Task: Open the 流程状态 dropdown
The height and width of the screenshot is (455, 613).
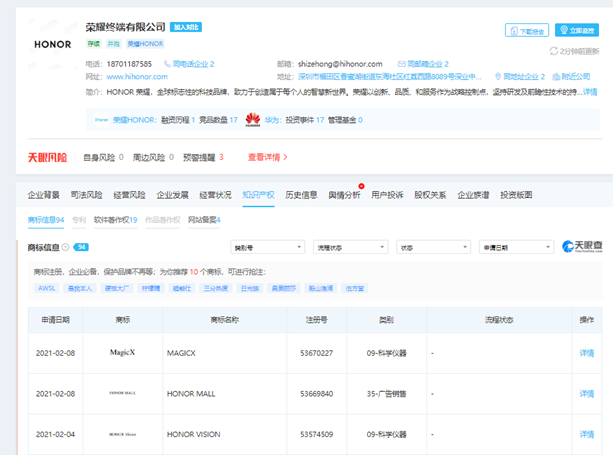Action: 350,247
